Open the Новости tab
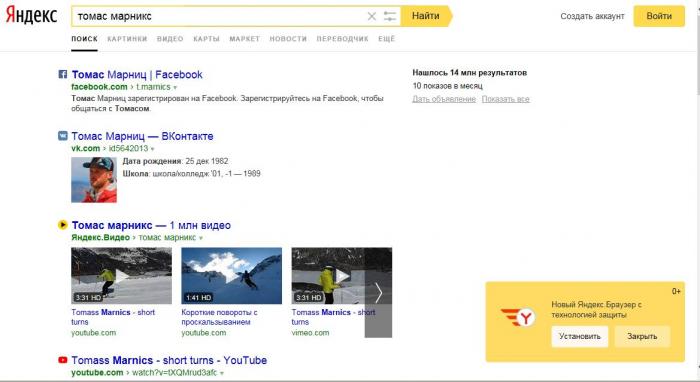This screenshot has width=700, height=382. (x=288, y=39)
